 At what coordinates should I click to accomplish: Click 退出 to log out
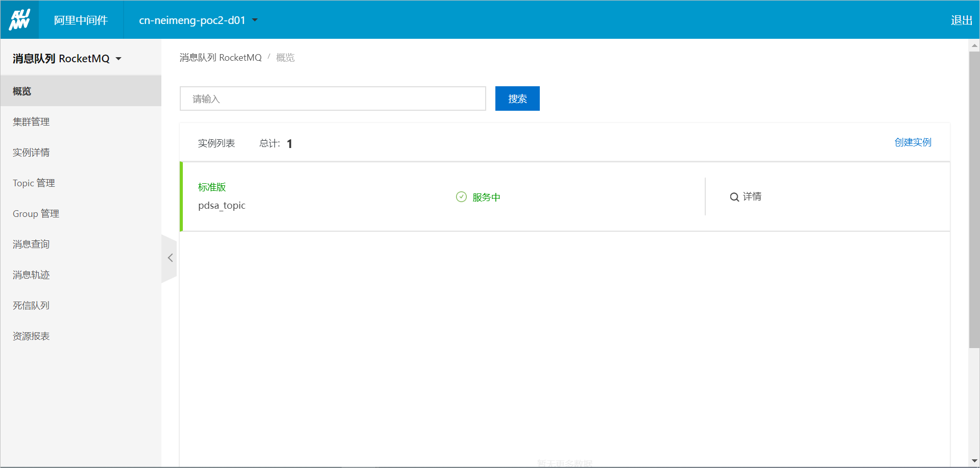[x=962, y=20]
